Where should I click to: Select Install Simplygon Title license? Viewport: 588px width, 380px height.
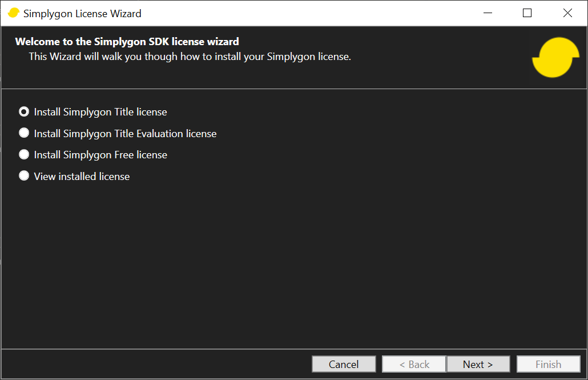23,111
